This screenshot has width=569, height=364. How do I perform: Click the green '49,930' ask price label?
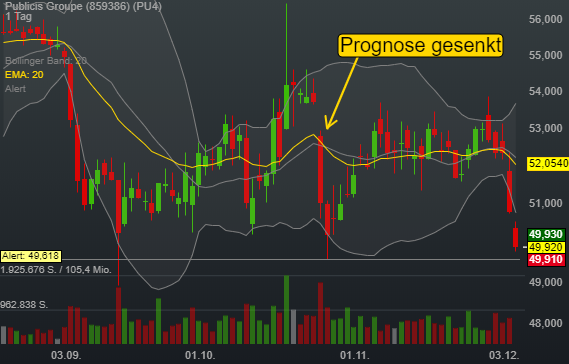[546, 234]
